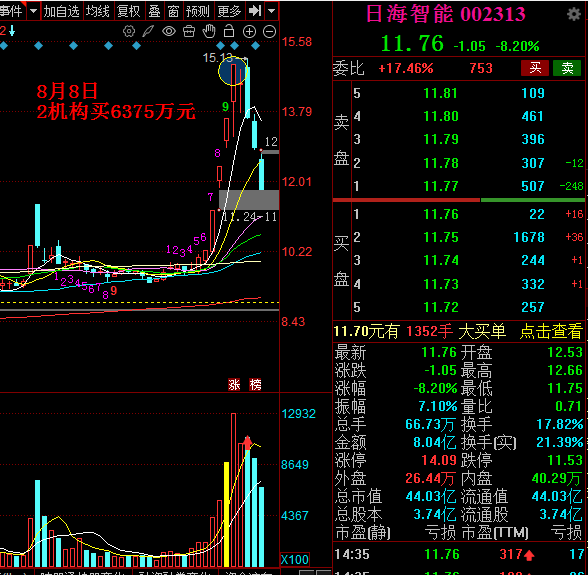Open the 均线 moving average menu
The height and width of the screenshot is (575, 588).
click(98, 11)
